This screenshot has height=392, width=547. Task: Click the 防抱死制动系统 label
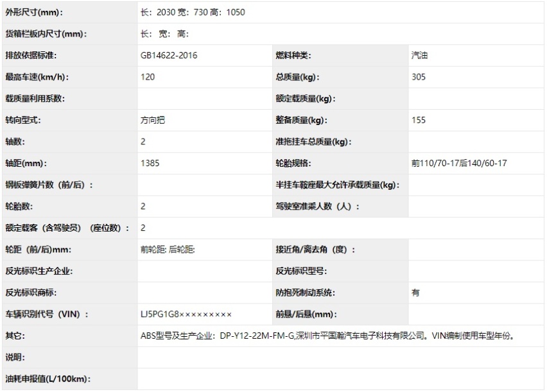[305, 293]
